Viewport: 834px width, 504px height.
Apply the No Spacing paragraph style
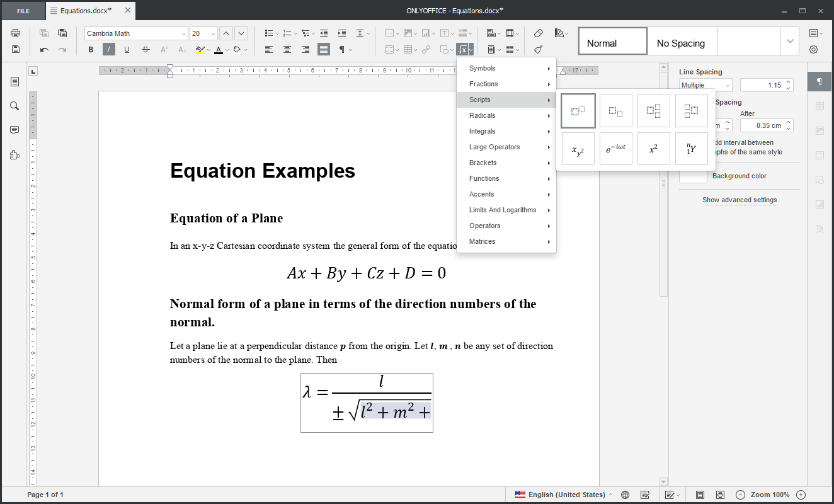click(x=683, y=41)
